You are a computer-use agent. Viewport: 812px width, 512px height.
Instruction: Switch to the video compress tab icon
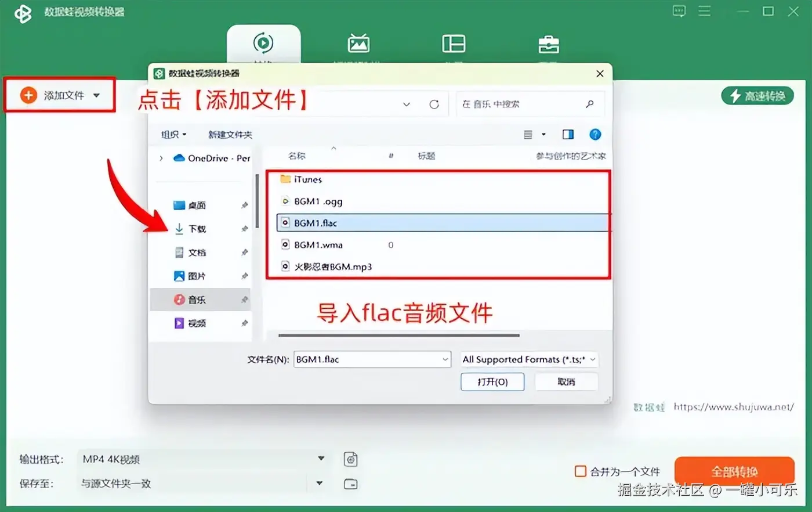(358, 44)
